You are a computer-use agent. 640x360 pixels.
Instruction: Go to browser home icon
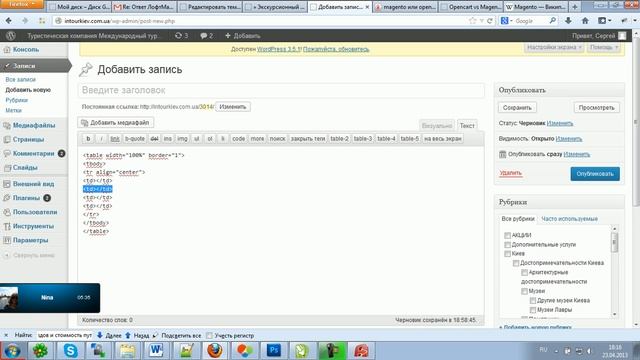click(x=585, y=20)
